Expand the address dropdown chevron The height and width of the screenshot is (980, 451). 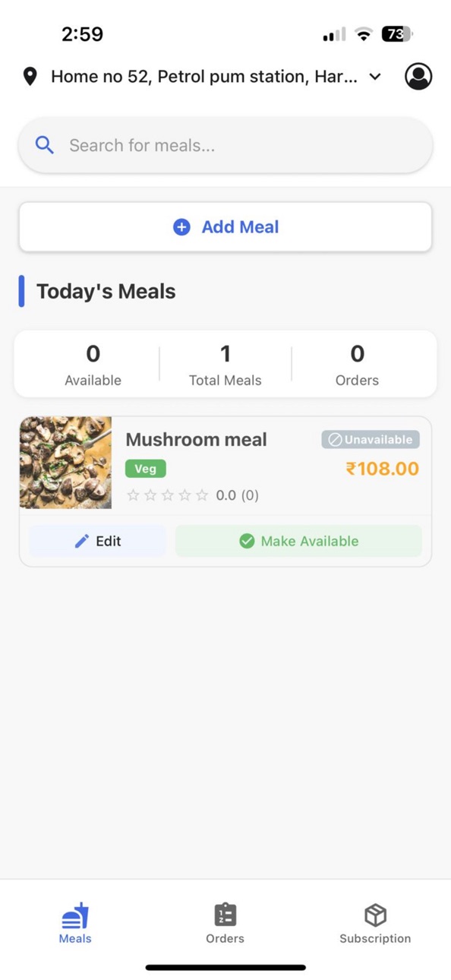375,76
